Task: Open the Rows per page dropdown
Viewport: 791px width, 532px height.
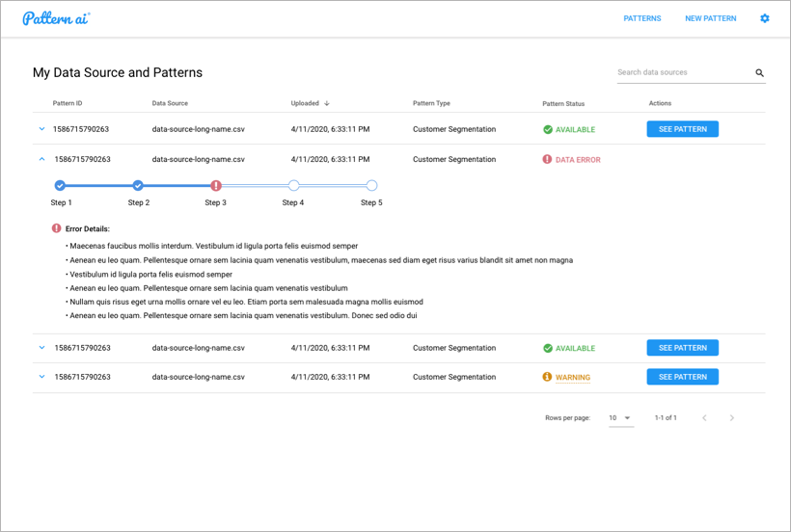Action: coord(620,418)
